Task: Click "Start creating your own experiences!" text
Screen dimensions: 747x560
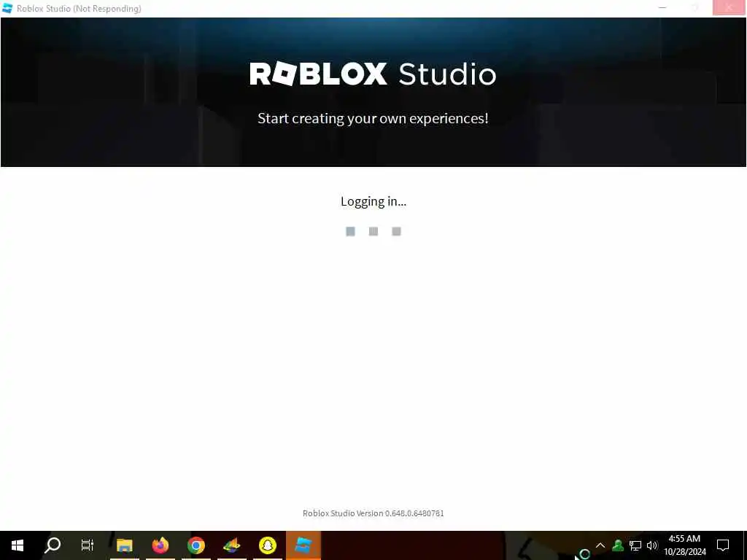Action: pos(373,118)
